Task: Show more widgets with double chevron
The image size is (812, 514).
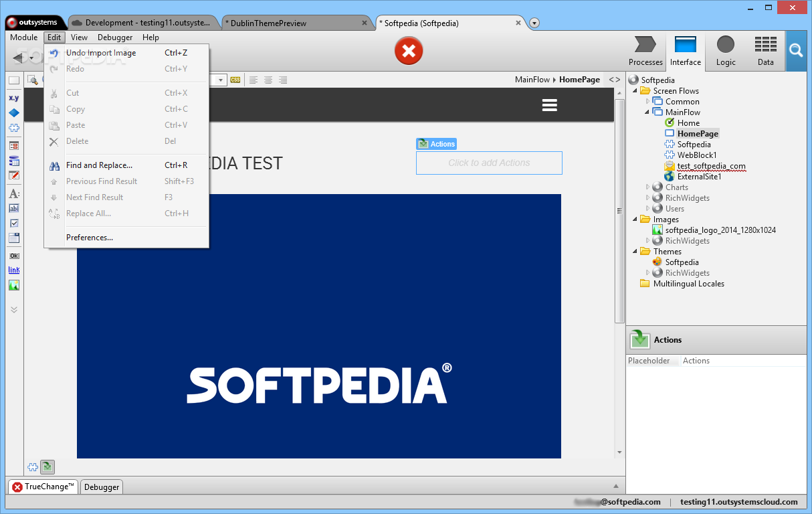Action: pos(14,309)
